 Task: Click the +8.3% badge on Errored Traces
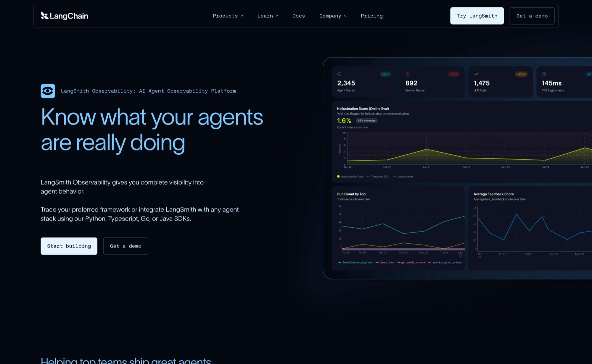[454, 75]
